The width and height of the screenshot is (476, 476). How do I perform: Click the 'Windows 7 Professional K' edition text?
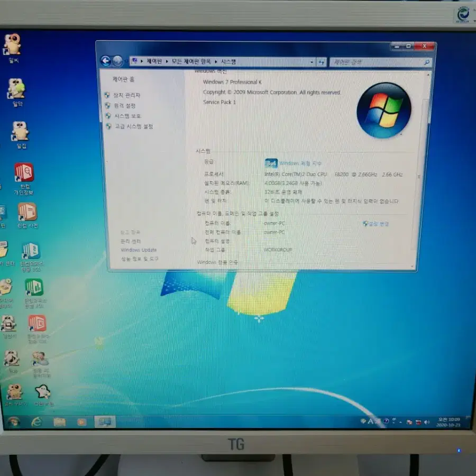pyautogui.click(x=232, y=82)
